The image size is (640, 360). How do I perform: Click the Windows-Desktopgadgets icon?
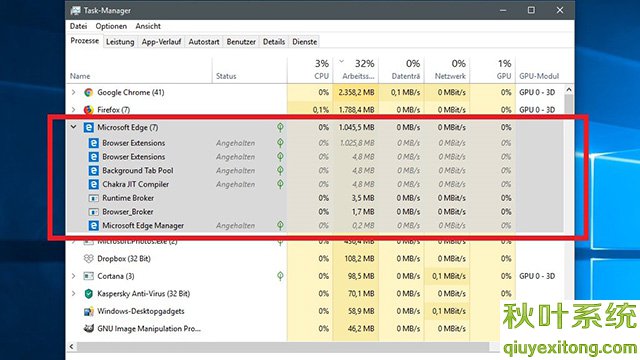tap(89, 311)
